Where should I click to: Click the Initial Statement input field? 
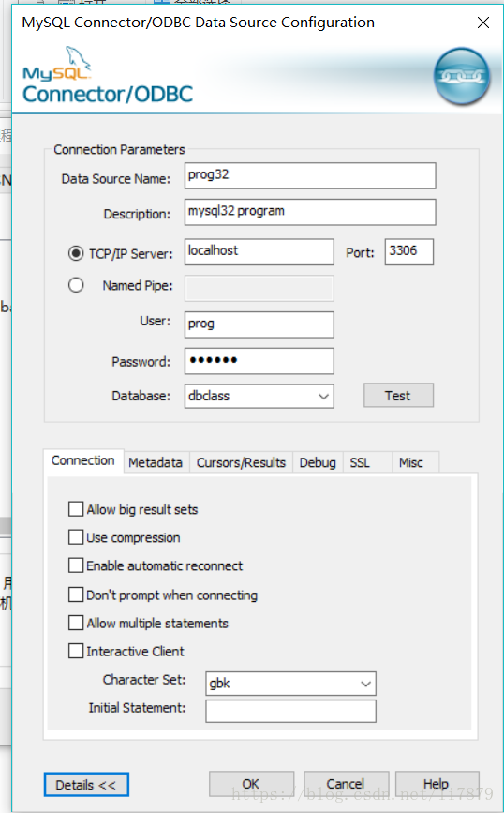(290, 712)
